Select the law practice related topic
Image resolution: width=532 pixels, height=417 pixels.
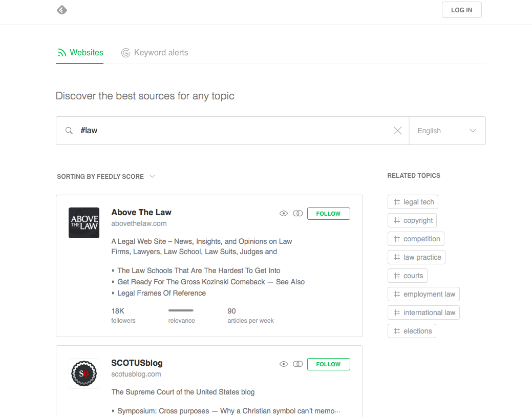tap(416, 257)
